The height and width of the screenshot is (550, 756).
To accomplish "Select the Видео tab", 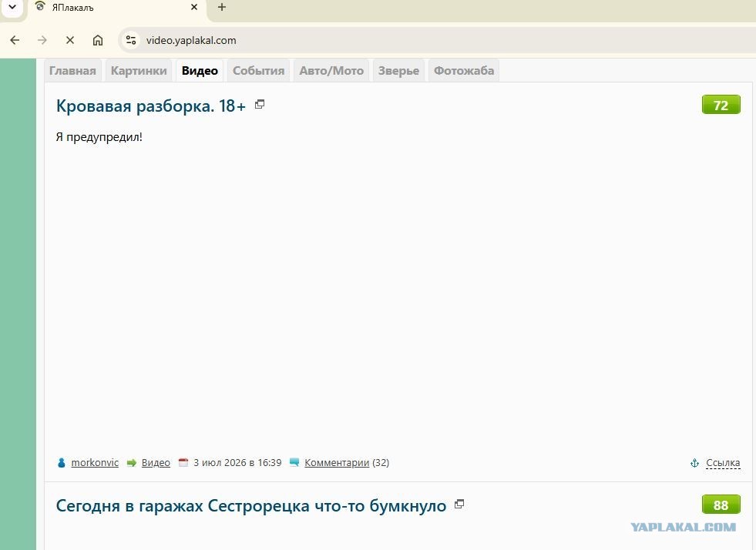I will click(200, 71).
